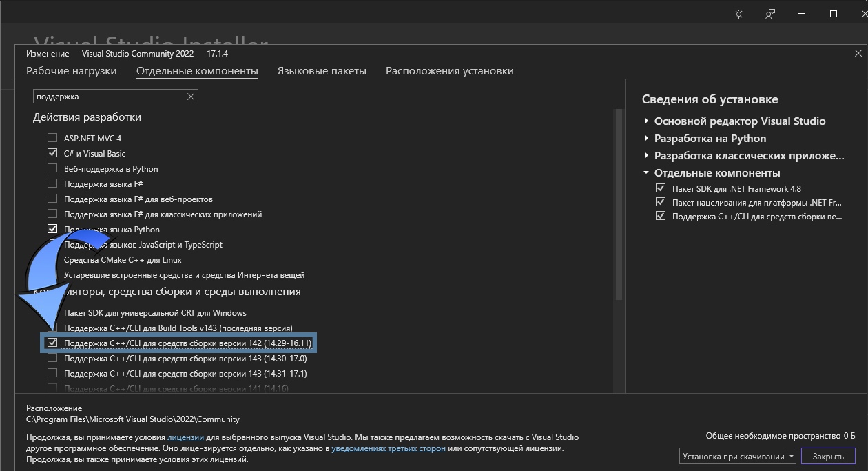Collapse the Отдельные компоненты section
The image size is (868, 471).
645,173
